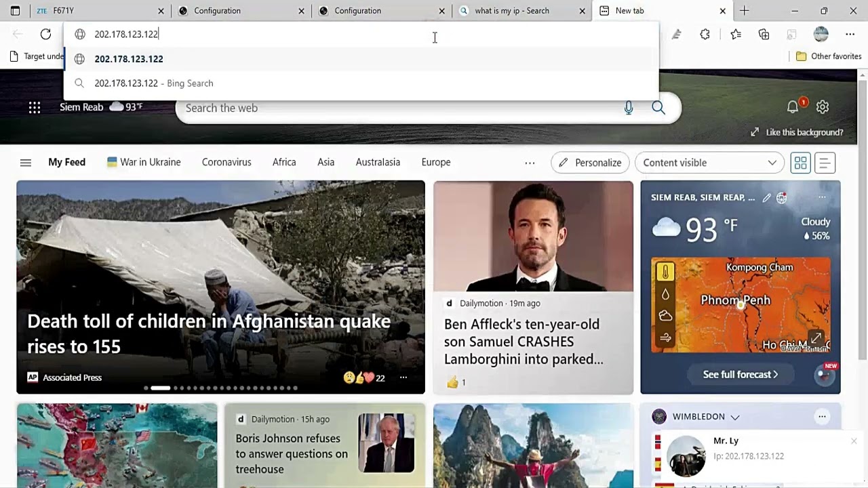Switch to the first Configuration tab
Viewport: 868px width, 488px height.
tap(239, 11)
